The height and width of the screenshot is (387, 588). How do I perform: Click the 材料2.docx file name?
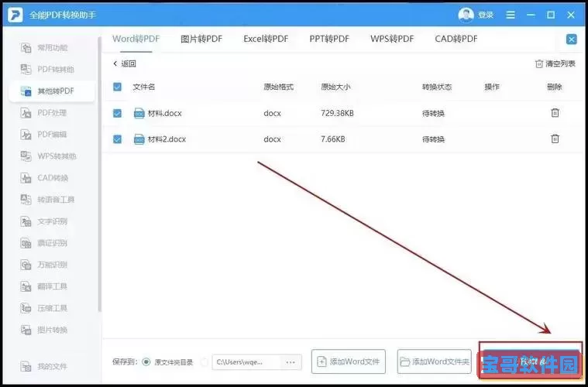click(x=167, y=139)
